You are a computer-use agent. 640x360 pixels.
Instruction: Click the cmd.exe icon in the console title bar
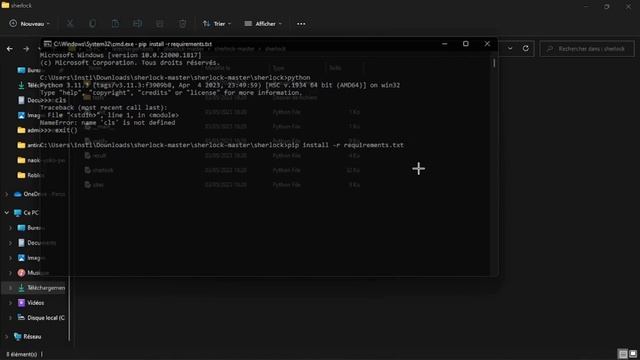47,44
